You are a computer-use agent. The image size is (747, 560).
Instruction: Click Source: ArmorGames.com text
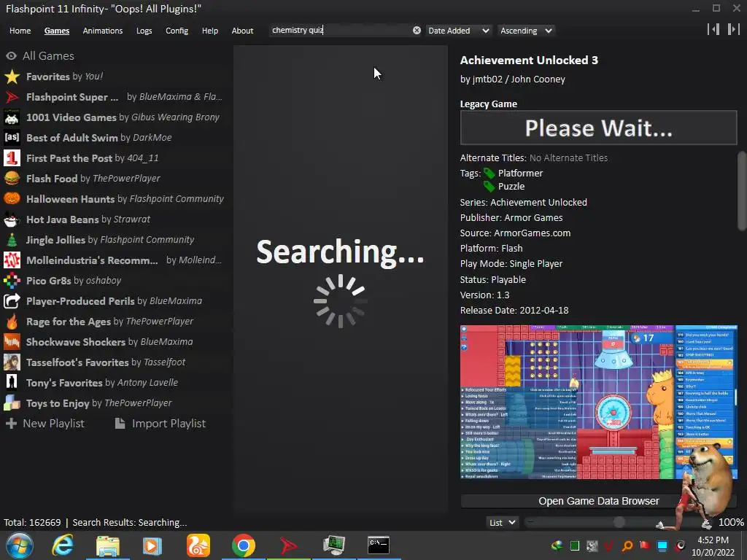515,233
